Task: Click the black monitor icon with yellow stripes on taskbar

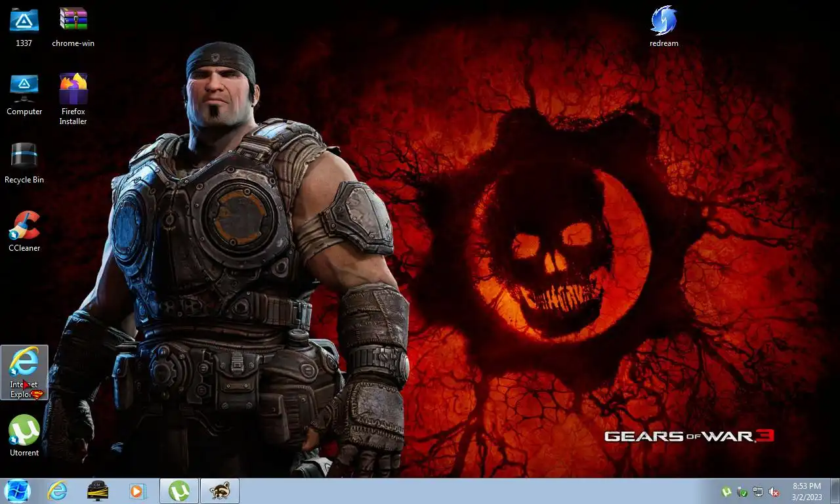Action: point(98,491)
